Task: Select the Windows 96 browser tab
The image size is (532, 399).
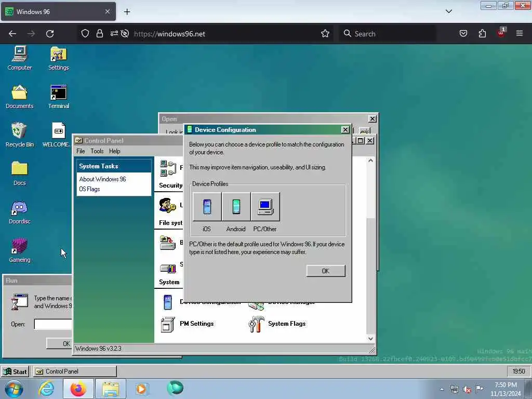Action: point(58,11)
